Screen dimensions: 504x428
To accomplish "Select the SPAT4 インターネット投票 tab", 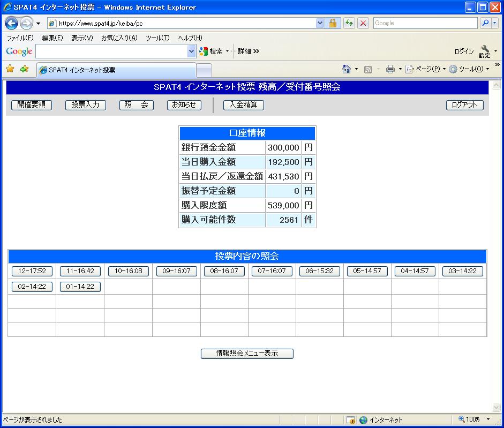I will click(x=116, y=70).
